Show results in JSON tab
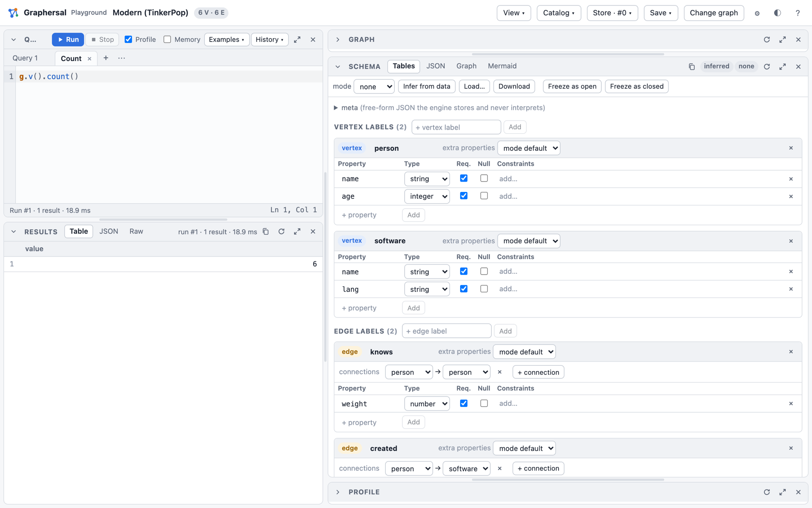Screen dimensions: 812x508 (109, 232)
